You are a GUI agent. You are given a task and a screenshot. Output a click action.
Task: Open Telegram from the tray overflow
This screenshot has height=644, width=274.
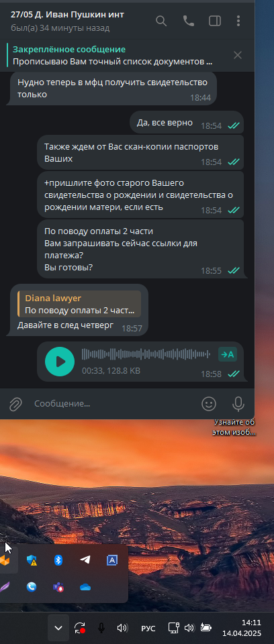[x=85, y=559]
